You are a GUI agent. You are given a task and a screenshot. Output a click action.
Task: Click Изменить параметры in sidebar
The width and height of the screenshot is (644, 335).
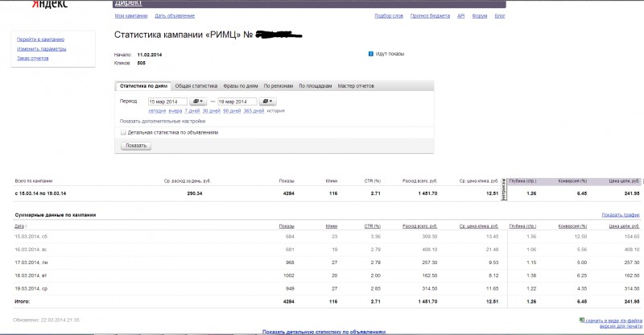point(42,49)
